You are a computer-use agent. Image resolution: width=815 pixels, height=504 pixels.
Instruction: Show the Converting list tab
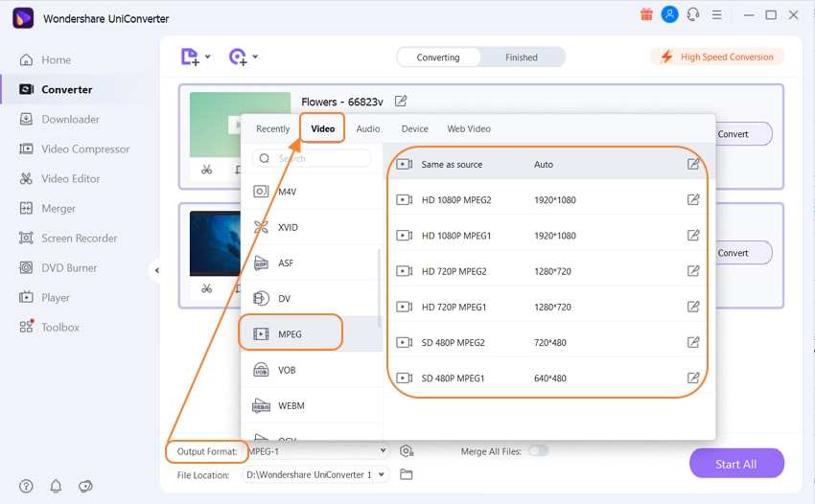(438, 57)
